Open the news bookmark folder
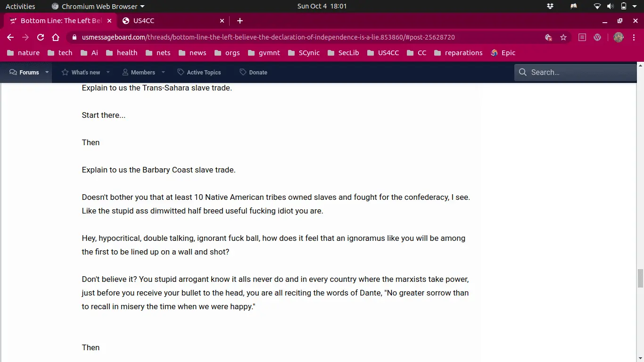This screenshot has height=362, width=644. pos(192,53)
